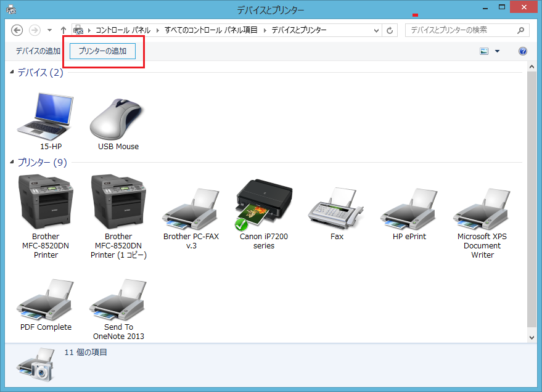The height and width of the screenshot is (392, 542).
Task: Expand the address bar history dropdown
Action: [376, 30]
